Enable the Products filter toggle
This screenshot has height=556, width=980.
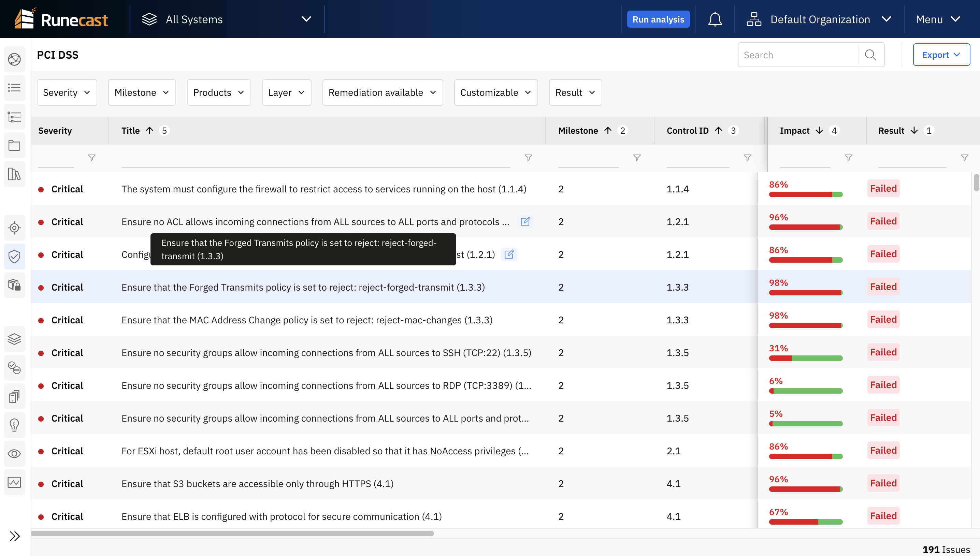[218, 91]
